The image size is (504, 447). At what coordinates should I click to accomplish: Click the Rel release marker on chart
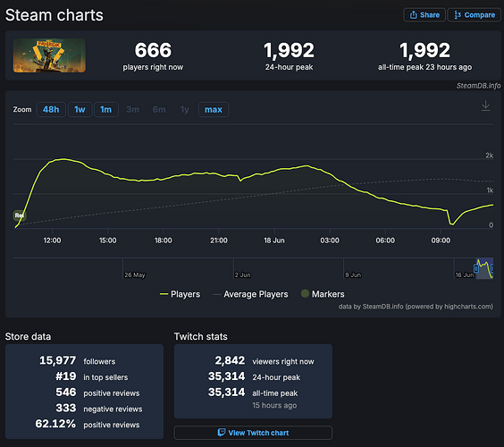[20, 215]
